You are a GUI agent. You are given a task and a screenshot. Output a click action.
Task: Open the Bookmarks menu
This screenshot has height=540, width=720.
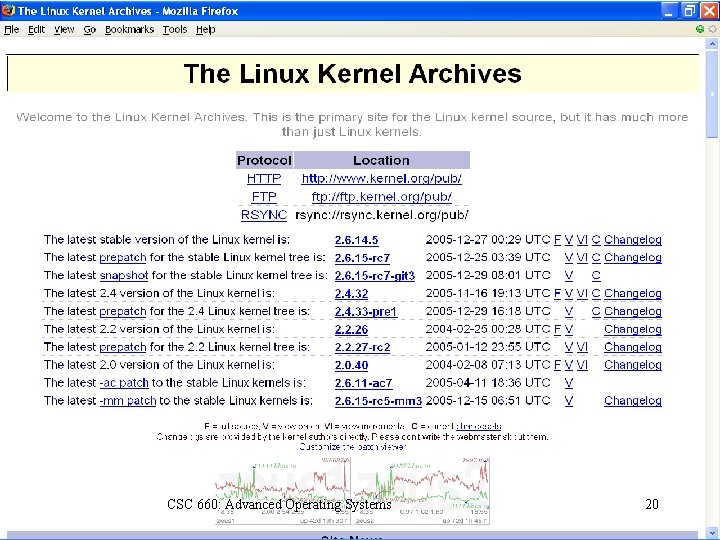[129, 29]
